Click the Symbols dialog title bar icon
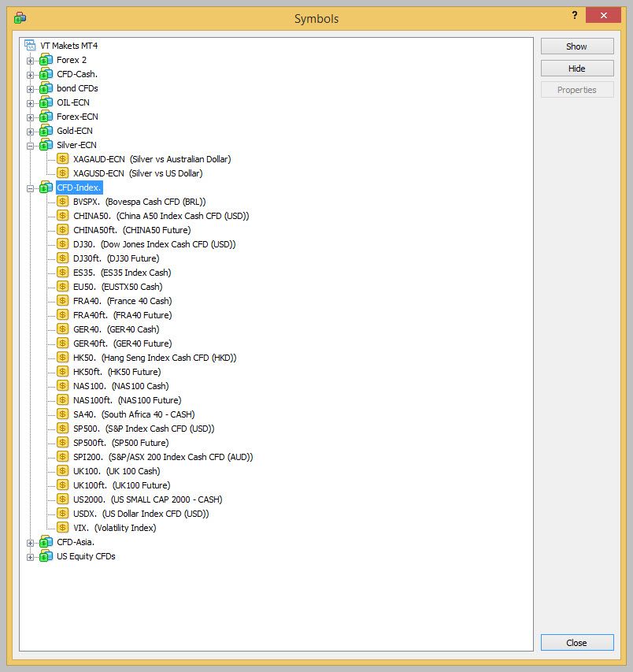Screen dimensions: 633x672 point(20,17)
